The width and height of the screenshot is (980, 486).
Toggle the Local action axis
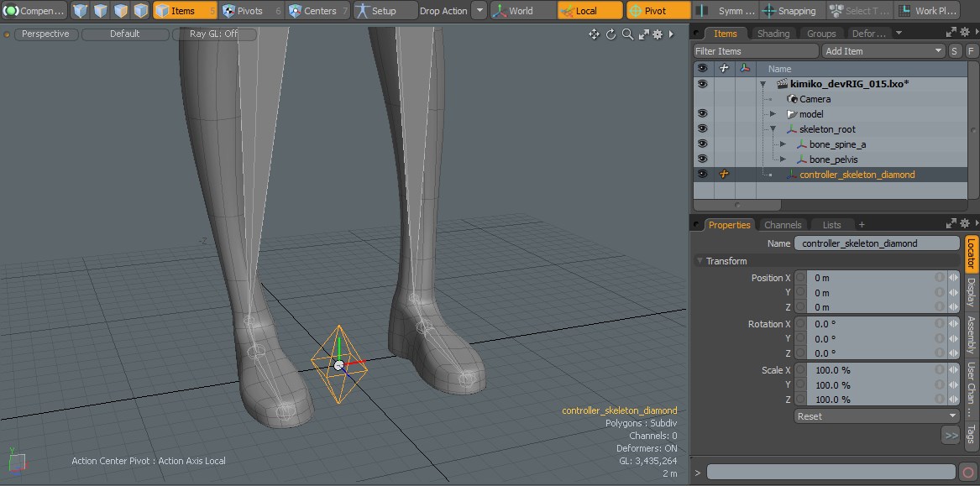coord(590,11)
